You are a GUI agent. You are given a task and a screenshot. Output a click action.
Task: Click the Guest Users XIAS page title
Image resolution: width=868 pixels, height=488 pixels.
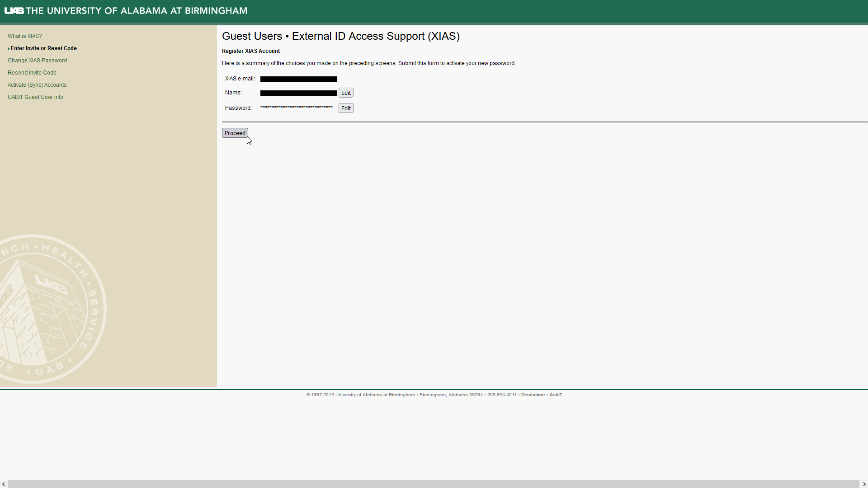(x=341, y=36)
